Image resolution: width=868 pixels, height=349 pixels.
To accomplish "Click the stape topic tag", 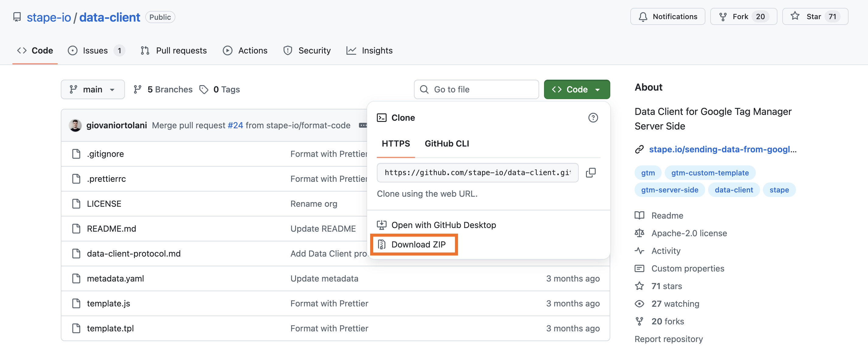I will click(x=779, y=190).
